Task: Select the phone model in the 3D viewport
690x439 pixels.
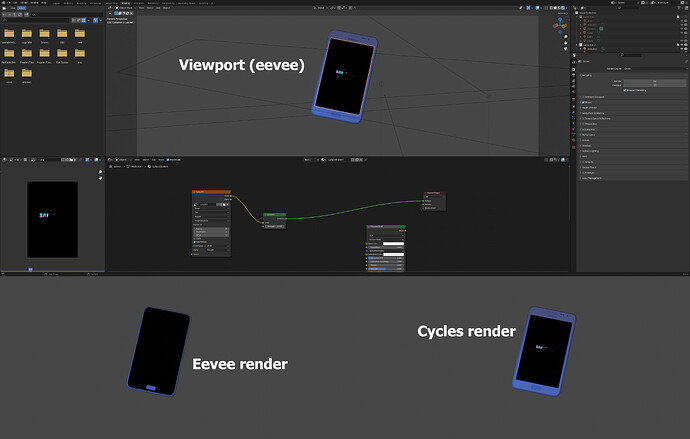Action: (x=345, y=77)
